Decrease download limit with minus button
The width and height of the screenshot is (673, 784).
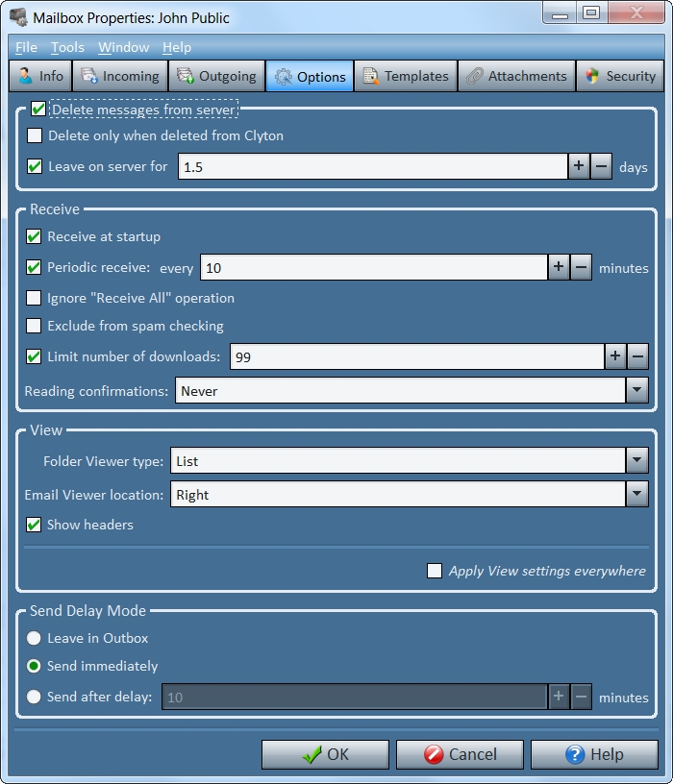tap(638, 356)
